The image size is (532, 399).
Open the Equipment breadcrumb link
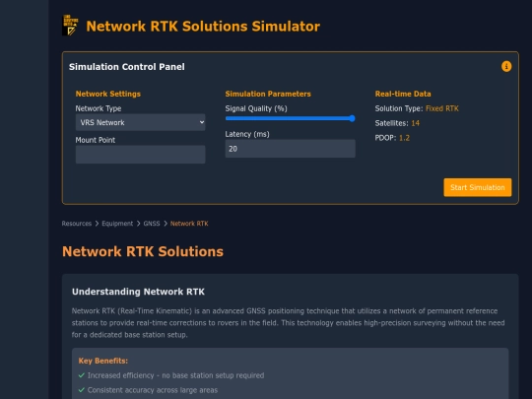pos(117,224)
